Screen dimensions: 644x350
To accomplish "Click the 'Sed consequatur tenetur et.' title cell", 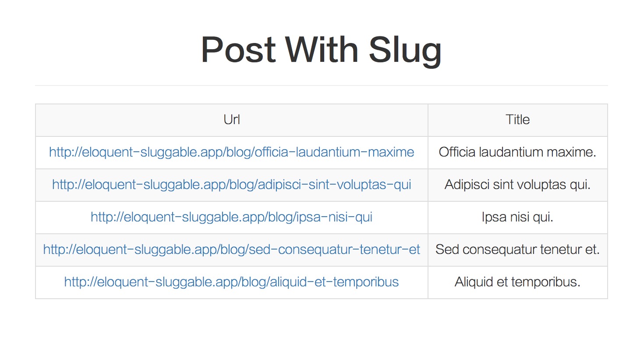I will [x=517, y=250].
